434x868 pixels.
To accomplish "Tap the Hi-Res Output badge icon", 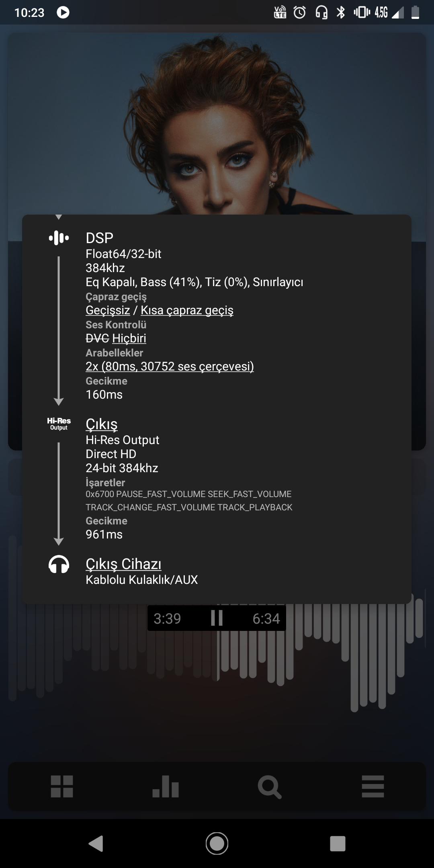I will pos(59,424).
